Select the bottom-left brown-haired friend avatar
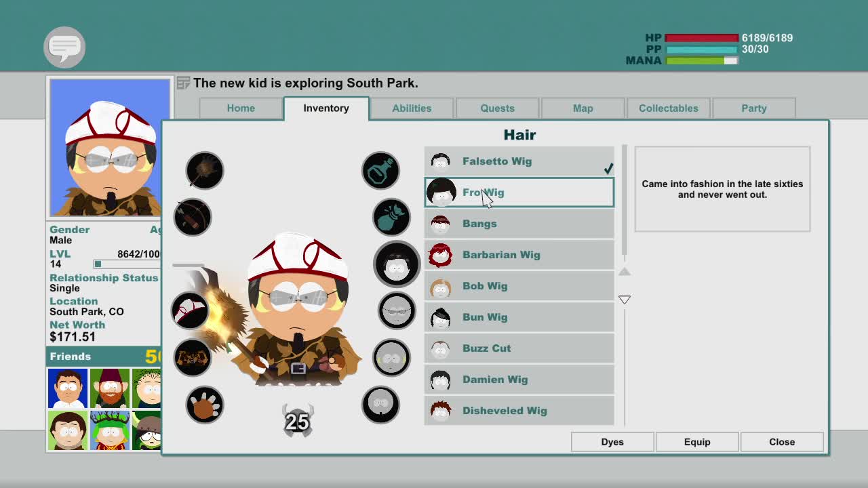This screenshot has width=868, height=488. click(67, 430)
